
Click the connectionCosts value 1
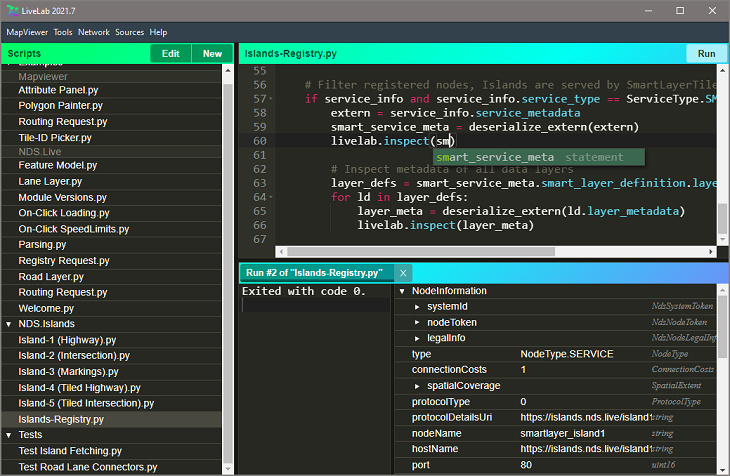(523, 370)
